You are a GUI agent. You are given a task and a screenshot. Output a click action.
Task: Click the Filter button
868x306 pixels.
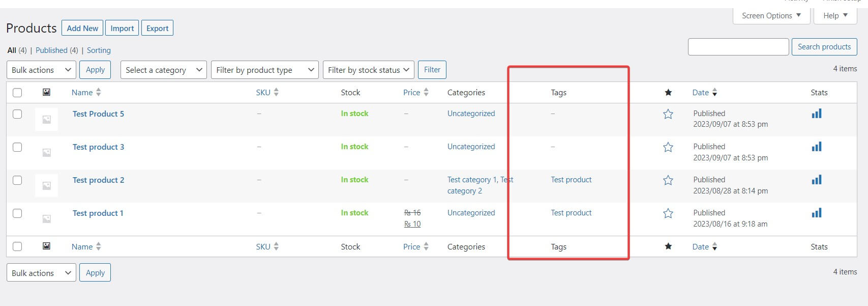click(x=432, y=70)
